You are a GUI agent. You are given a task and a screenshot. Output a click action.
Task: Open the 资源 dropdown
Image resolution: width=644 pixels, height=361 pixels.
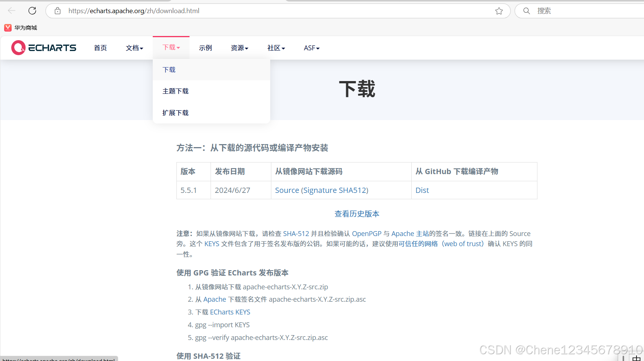(x=239, y=48)
